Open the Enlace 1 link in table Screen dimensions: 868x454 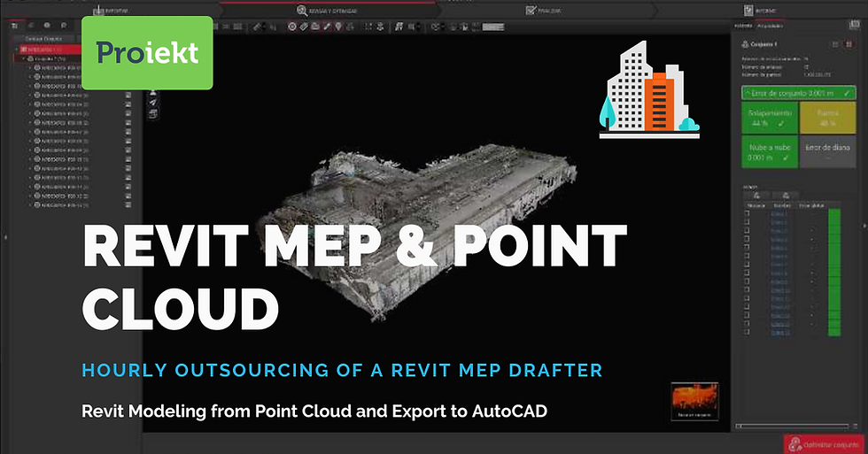coord(779,214)
